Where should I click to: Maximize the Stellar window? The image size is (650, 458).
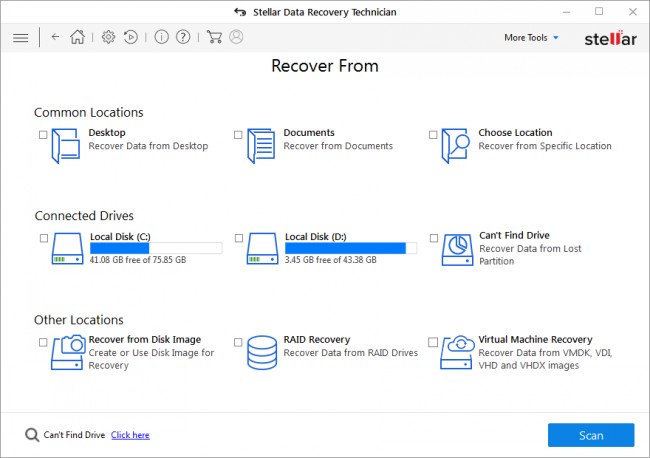tap(599, 12)
